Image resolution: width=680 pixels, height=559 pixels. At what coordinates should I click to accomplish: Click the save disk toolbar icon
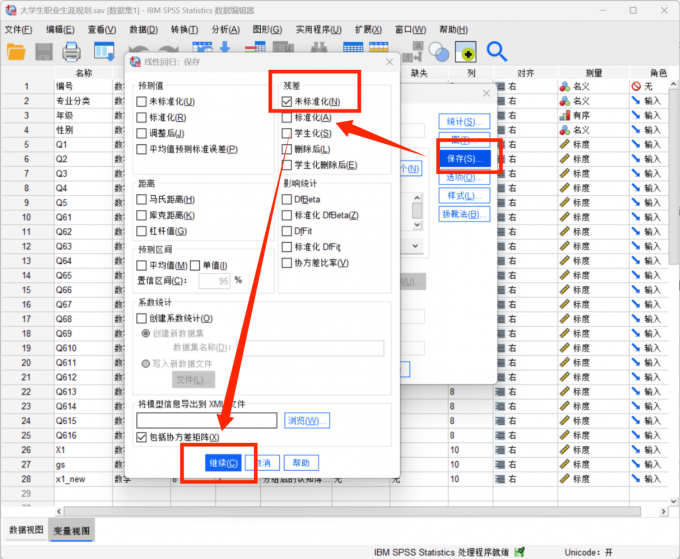point(44,51)
